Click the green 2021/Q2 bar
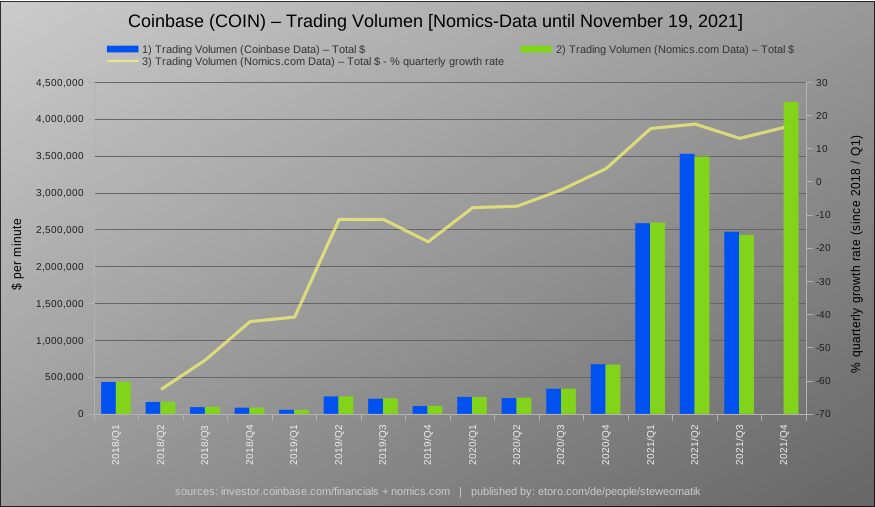This screenshot has width=875, height=507. 702,285
